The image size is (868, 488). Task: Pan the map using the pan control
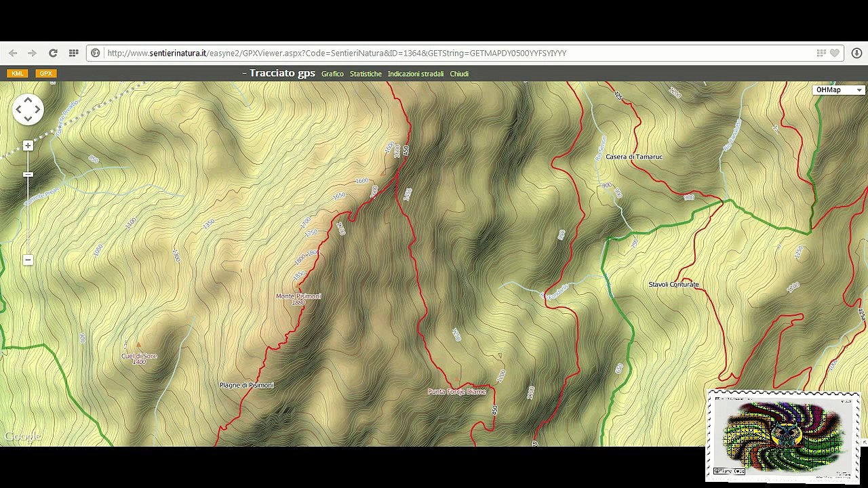[x=28, y=109]
